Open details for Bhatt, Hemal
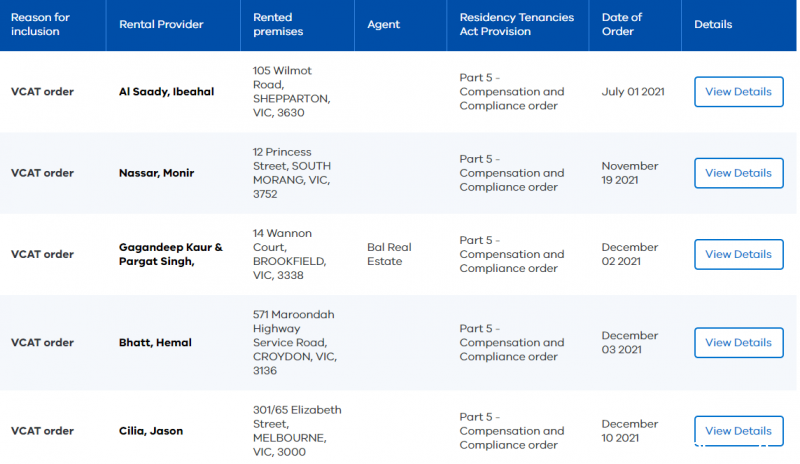Image resolution: width=800 pixels, height=464 pixels. pos(738,342)
